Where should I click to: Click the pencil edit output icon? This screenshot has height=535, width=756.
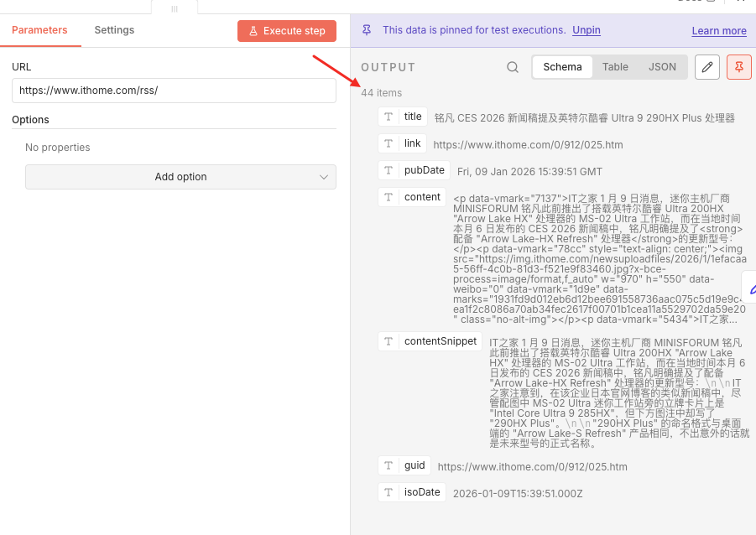pos(706,67)
